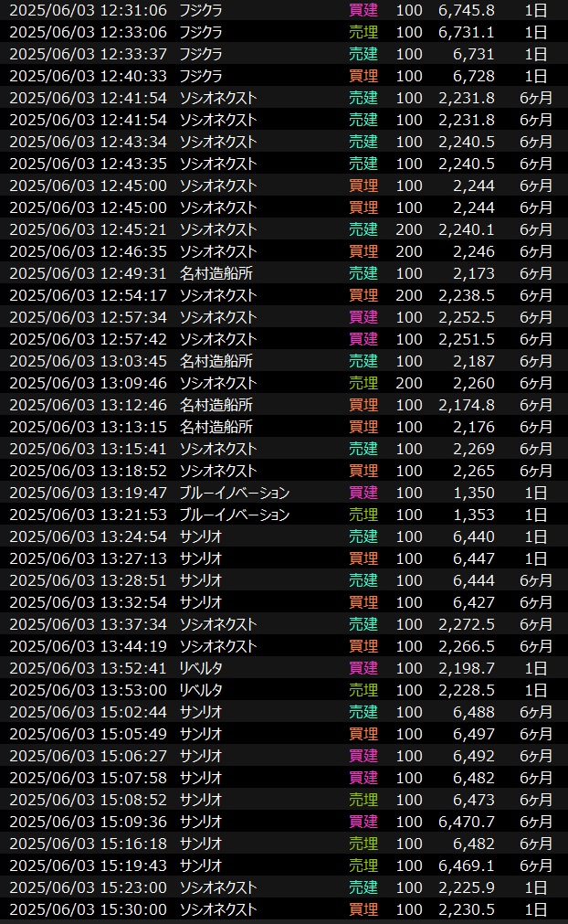This screenshot has width=568, height=924.
Task: Click the price 2,238.5
Action: click(x=466, y=295)
